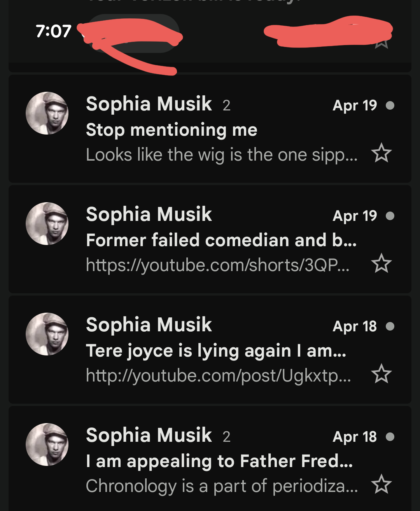Tap the youtube.com/post link preview
The width and height of the screenshot is (420, 511).
click(218, 375)
